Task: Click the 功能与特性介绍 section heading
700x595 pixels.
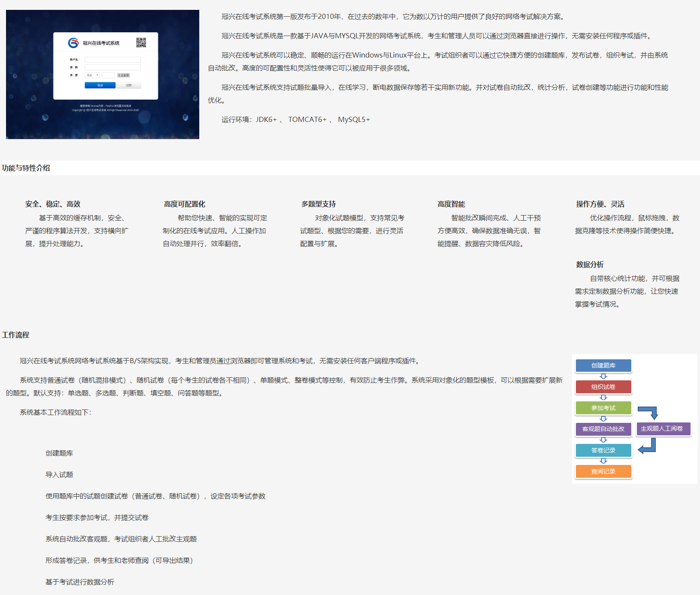Action: pos(26,168)
